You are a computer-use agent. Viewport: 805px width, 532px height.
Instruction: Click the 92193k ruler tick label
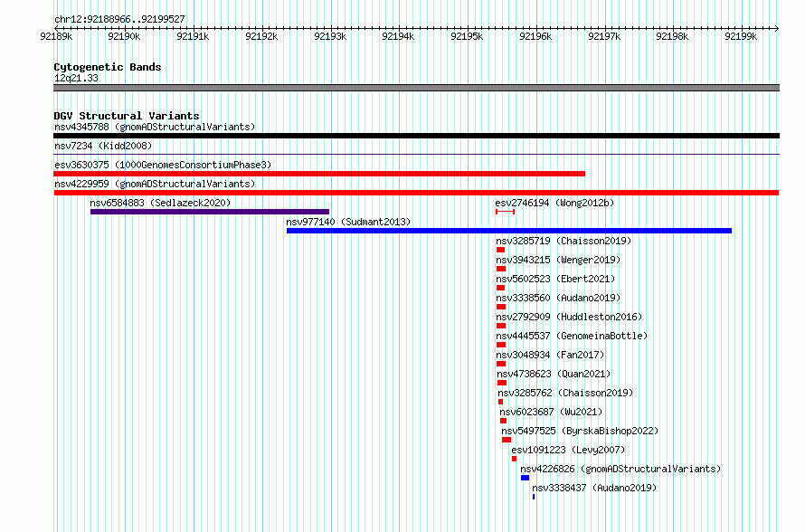click(330, 36)
